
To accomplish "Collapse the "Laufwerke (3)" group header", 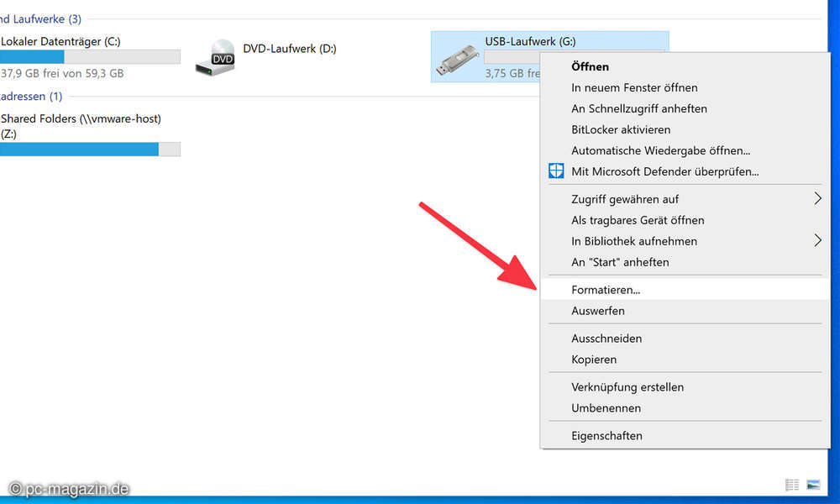I will click(42, 18).
